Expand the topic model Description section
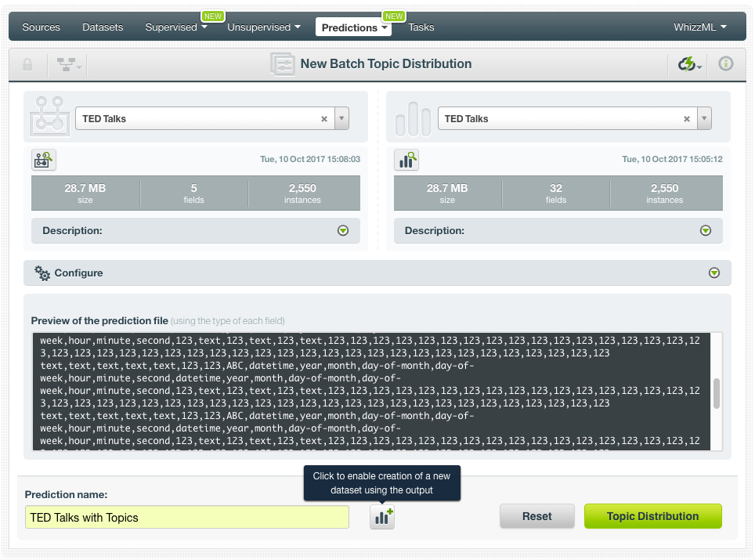755x560 pixels. coord(342,231)
